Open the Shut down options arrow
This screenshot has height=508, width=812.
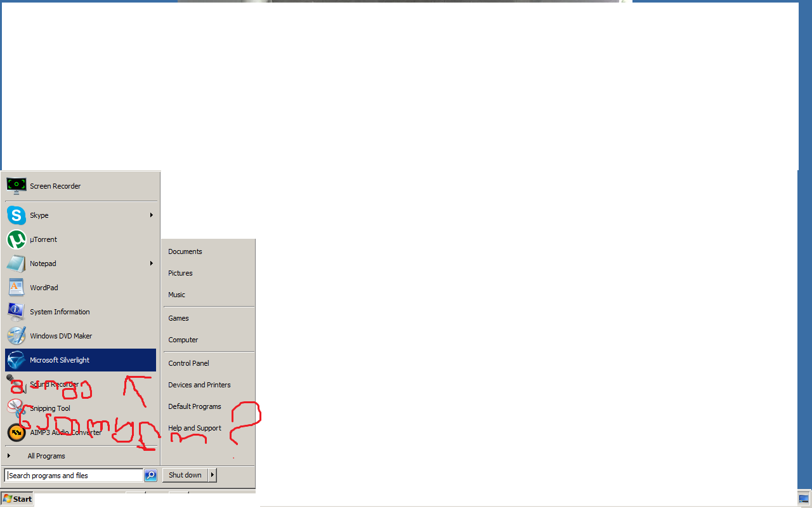coord(213,475)
